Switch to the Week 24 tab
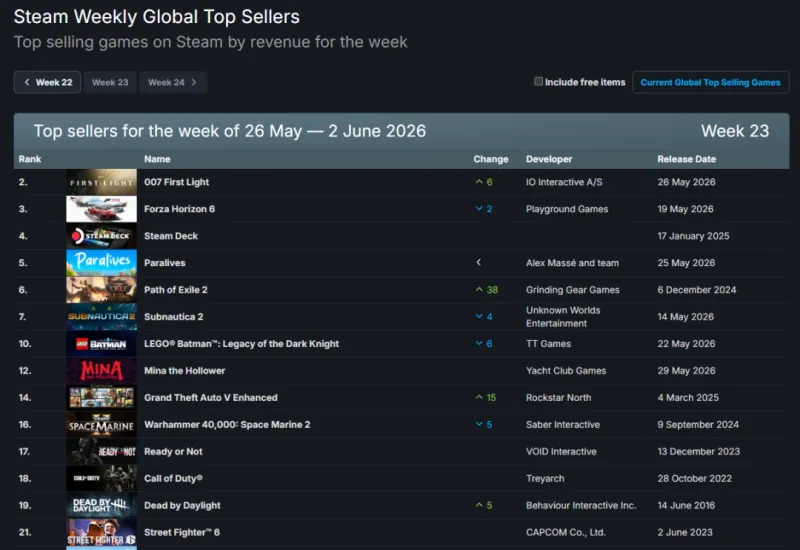 [166, 82]
